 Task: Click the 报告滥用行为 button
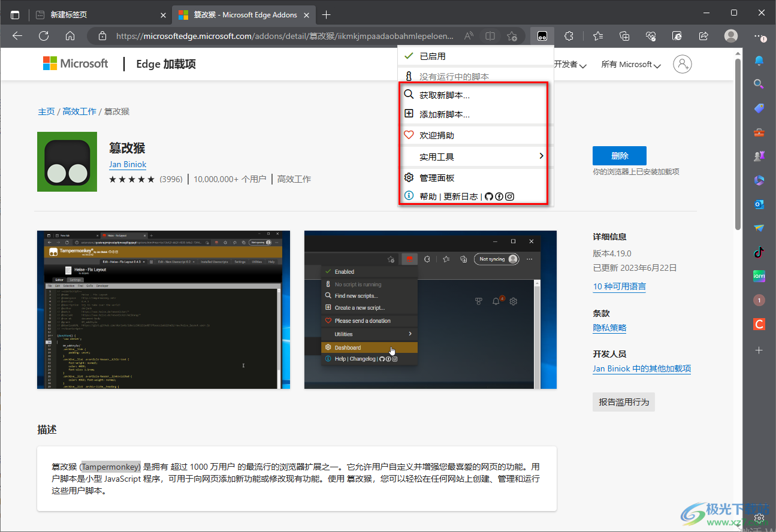(624, 402)
